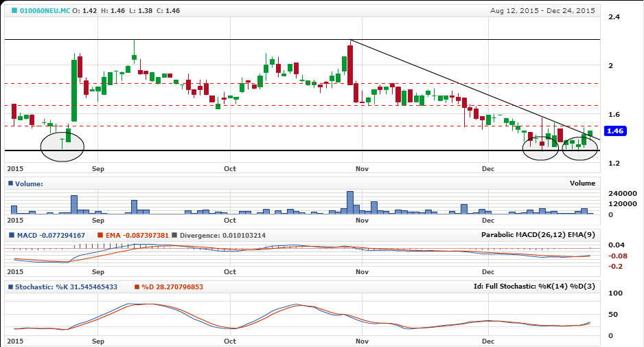Click the Oct label on the Stochastic axis
The width and height of the screenshot is (644, 347).
230,340
